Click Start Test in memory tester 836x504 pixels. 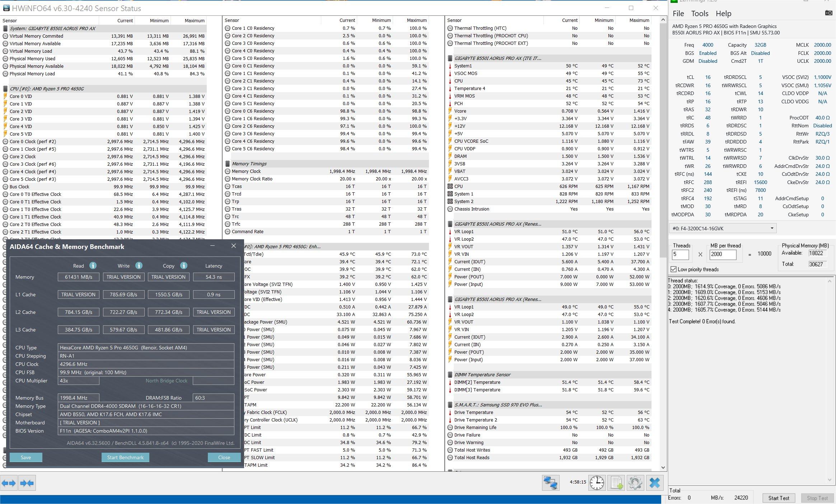coord(779,498)
